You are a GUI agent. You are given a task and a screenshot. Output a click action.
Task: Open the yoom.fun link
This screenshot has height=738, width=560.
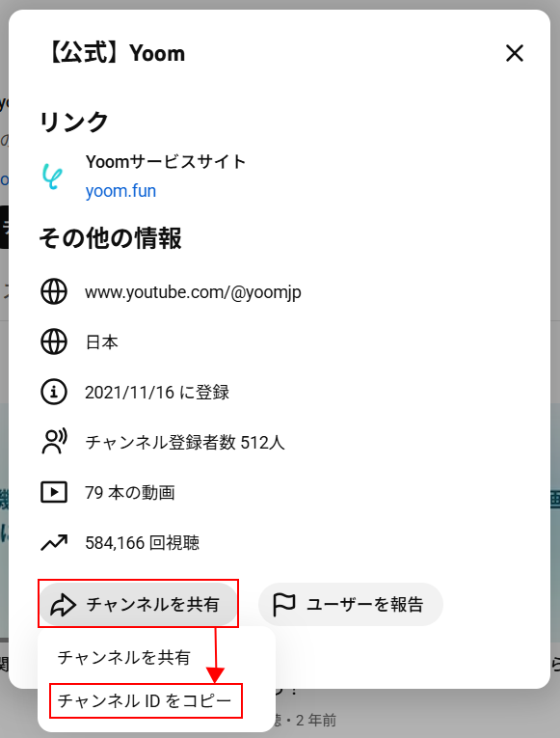[x=120, y=191]
